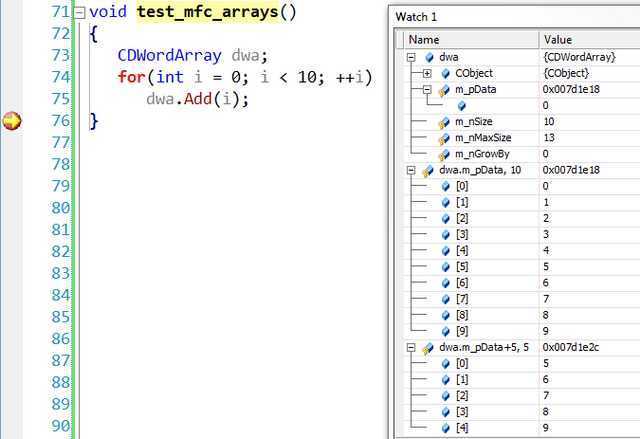The image size is (640, 439).
Task: Click cube icon of [1] with value 1
Action: pyautogui.click(x=445, y=202)
